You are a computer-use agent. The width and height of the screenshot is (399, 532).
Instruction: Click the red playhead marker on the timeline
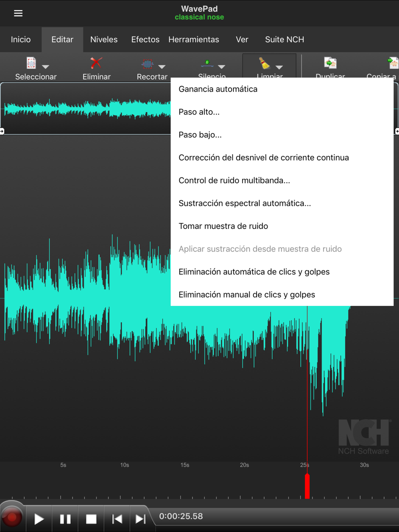[307, 486]
